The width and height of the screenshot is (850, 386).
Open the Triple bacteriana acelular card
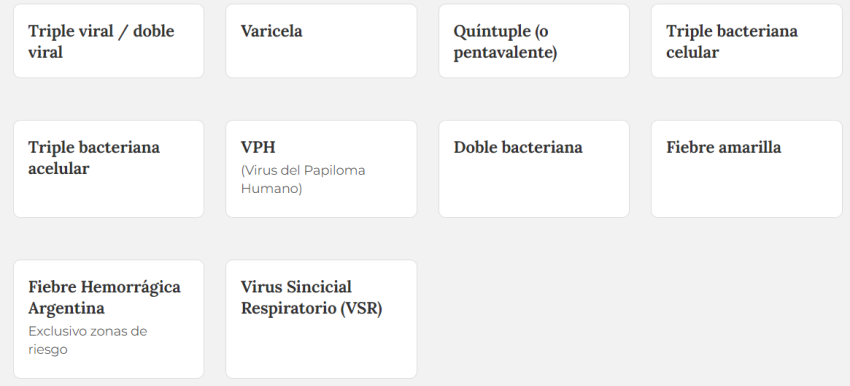(x=108, y=169)
